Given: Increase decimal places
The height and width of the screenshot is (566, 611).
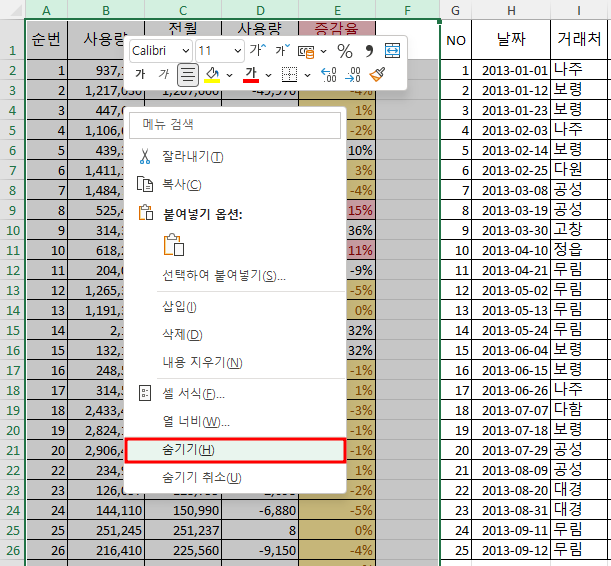Looking at the screenshot, I should (328, 74).
